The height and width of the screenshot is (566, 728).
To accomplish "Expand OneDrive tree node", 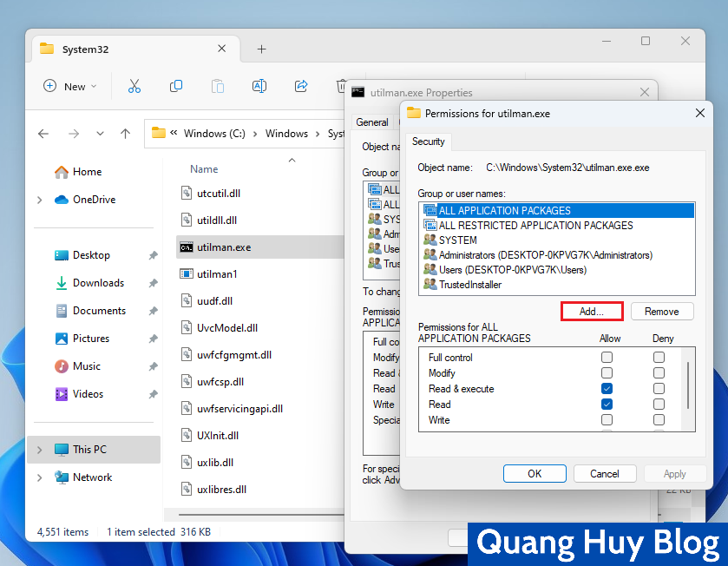I will click(39, 200).
